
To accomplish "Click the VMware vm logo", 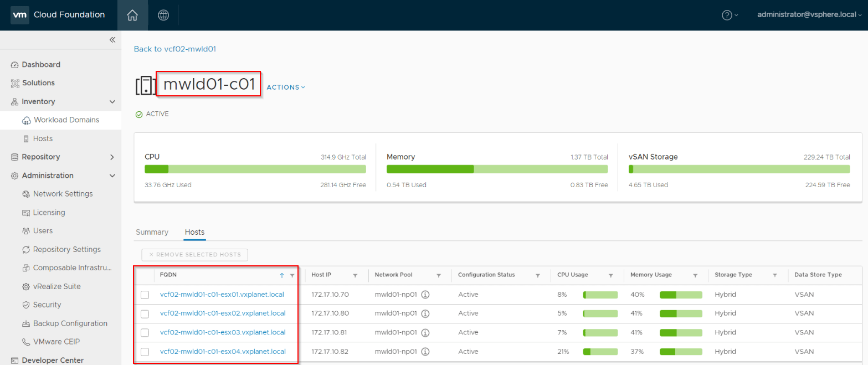I will [x=20, y=15].
